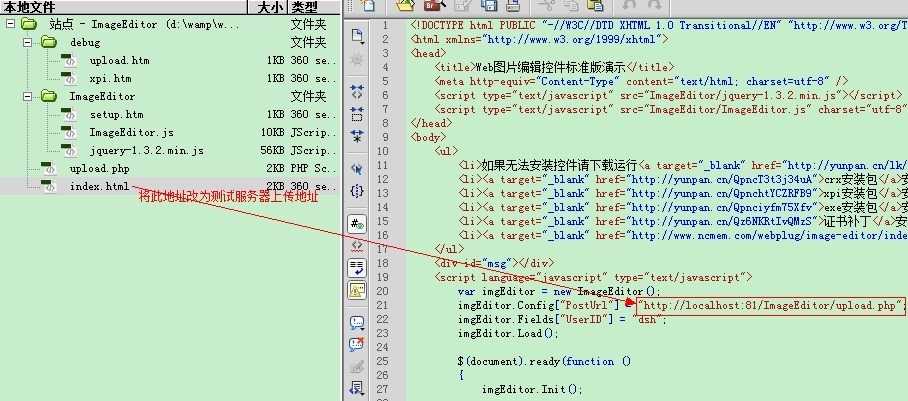This screenshot has height=401, width=908.
Task: Click the <body> tag on line 9
Action: 429,137
